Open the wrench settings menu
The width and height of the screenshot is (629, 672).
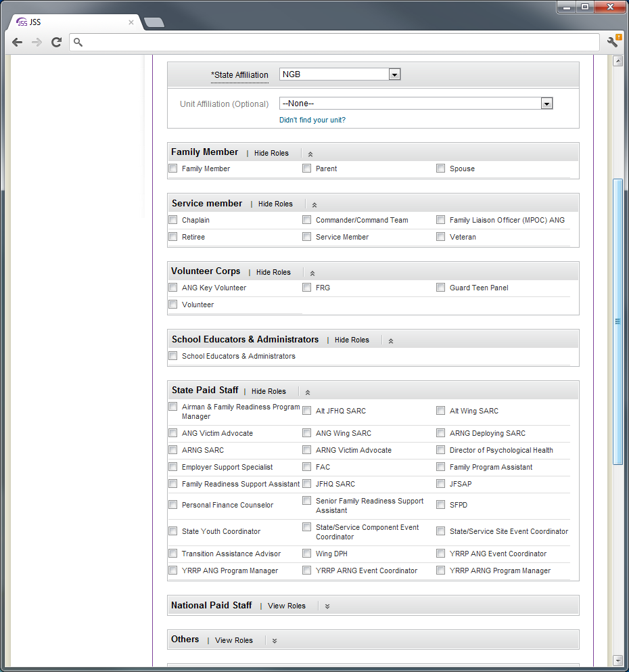613,41
